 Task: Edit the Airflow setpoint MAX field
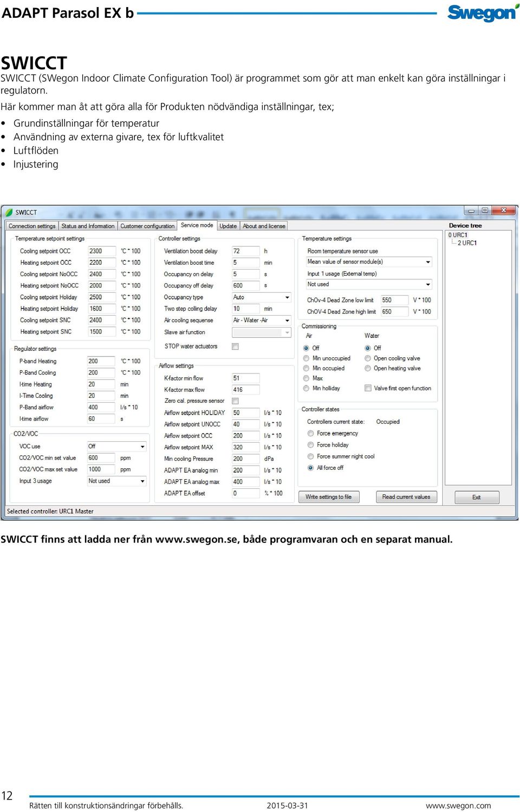pos(245,448)
